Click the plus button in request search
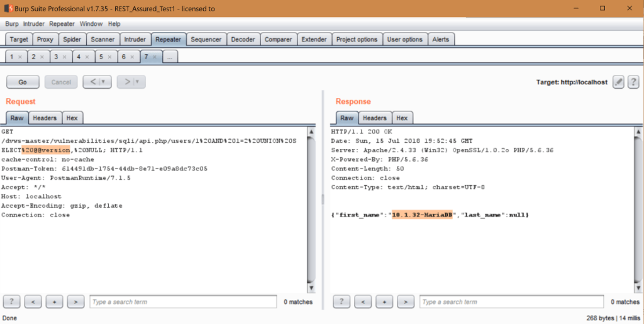The image size is (644, 324). [55, 302]
